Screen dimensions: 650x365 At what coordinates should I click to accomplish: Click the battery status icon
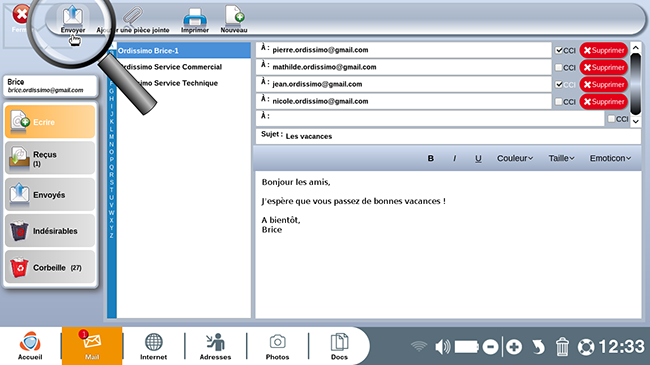pyautogui.click(x=466, y=346)
